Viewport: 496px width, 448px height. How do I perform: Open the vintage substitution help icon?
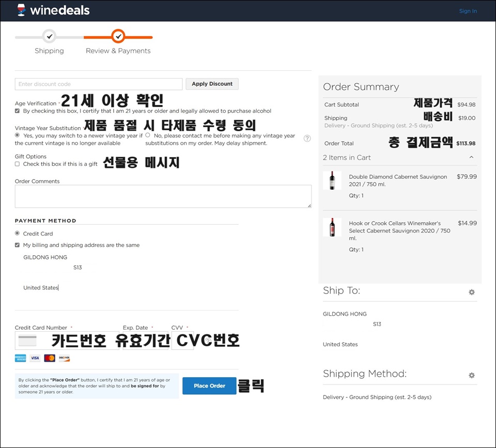tap(307, 138)
